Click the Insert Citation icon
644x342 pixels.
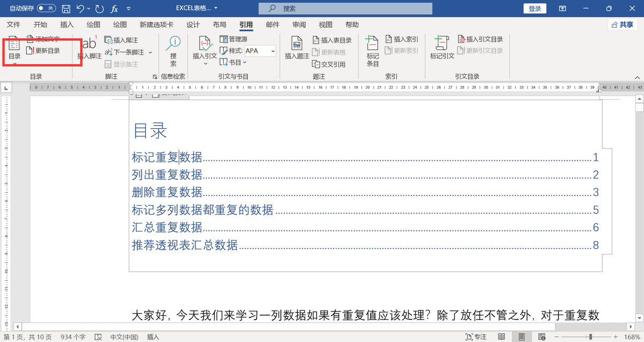pyautogui.click(x=204, y=48)
